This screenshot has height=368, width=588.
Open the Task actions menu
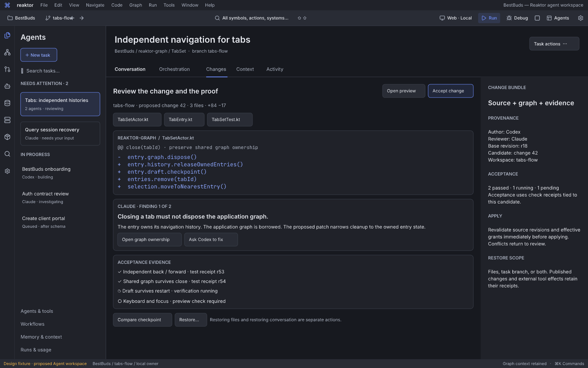click(x=554, y=44)
